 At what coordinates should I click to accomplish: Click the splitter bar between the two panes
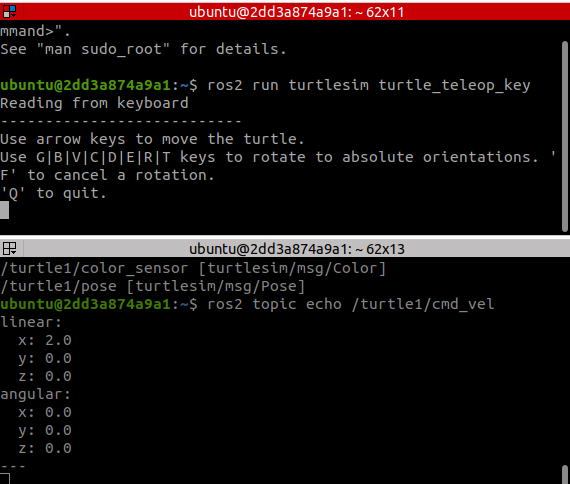[285, 237]
